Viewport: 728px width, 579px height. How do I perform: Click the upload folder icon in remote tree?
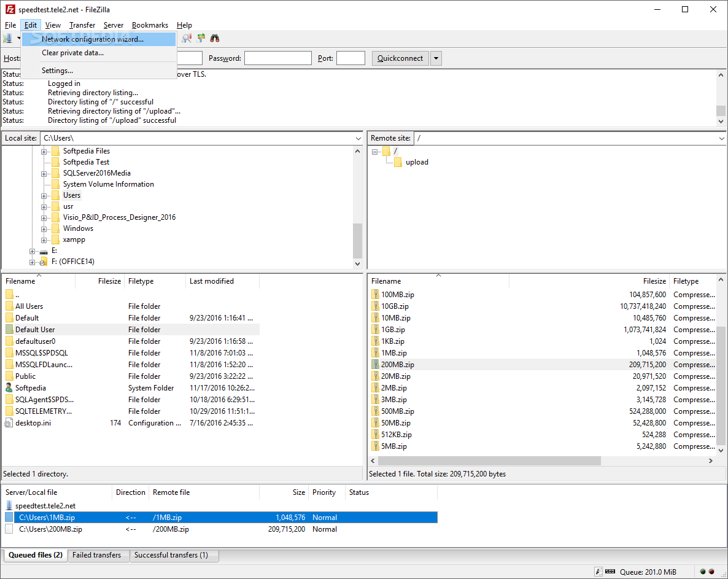pyautogui.click(x=398, y=162)
